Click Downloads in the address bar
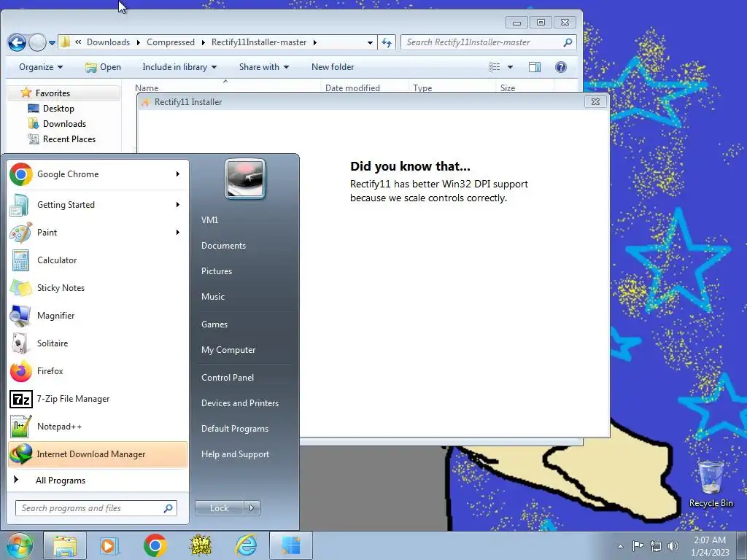 (x=108, y=42)
